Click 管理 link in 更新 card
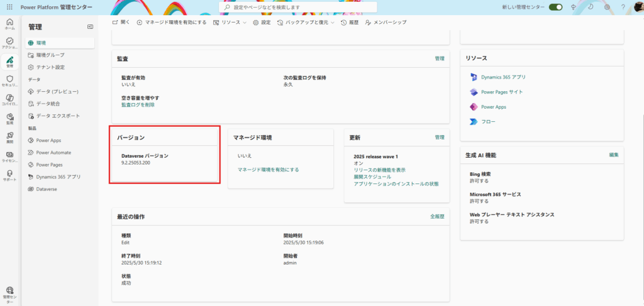The height and width of the screenshot is (306, 644). coord(440,138)
